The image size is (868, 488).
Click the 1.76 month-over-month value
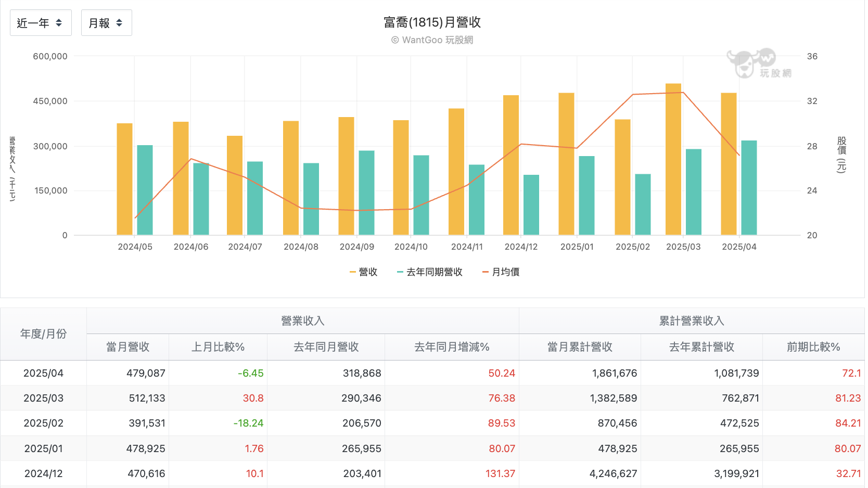254,448
